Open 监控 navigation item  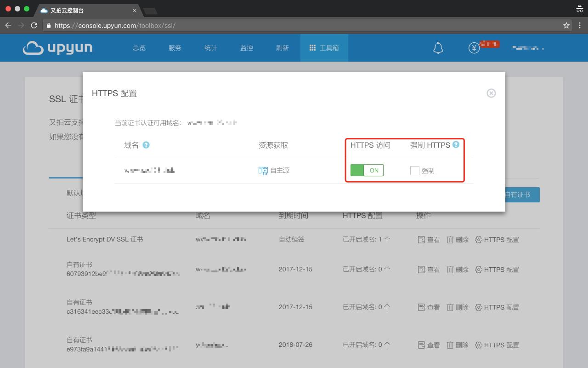tap(246, 48)
